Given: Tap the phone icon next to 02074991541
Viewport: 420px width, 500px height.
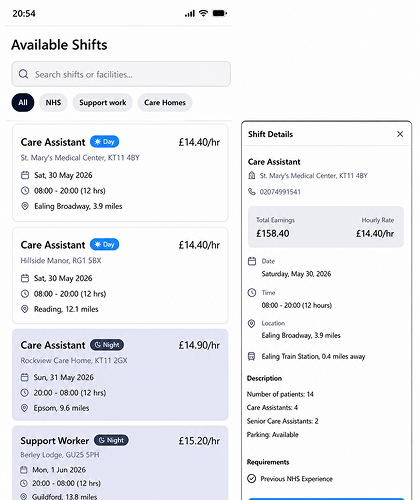Looking at the screenshot, I should tap(252, 192).
